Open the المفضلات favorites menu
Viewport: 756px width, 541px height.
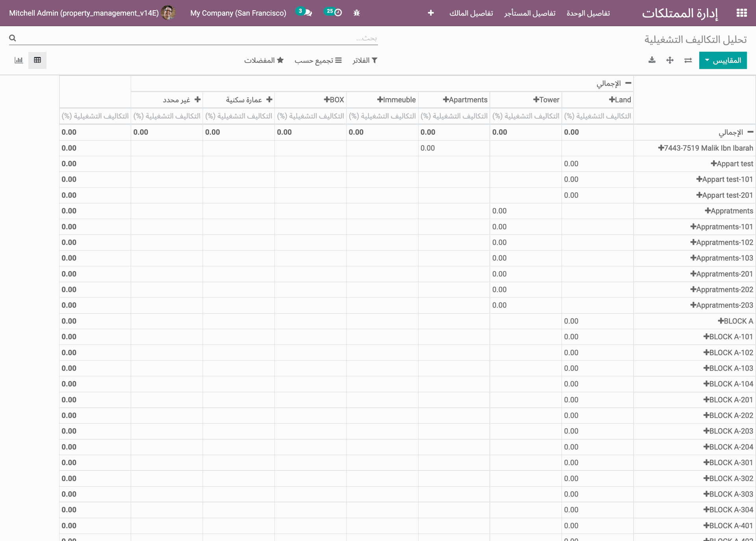pos(264,60)
